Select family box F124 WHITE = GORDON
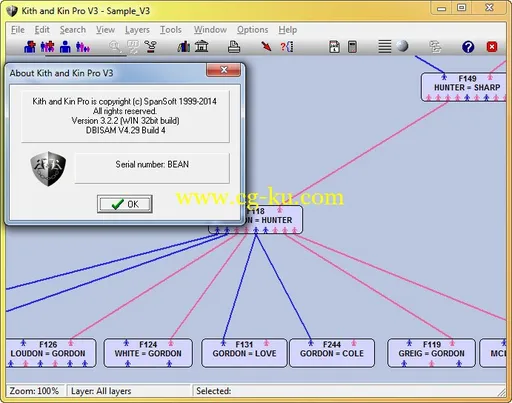Viewport: 512px width, 403px height. pos(148,353)
